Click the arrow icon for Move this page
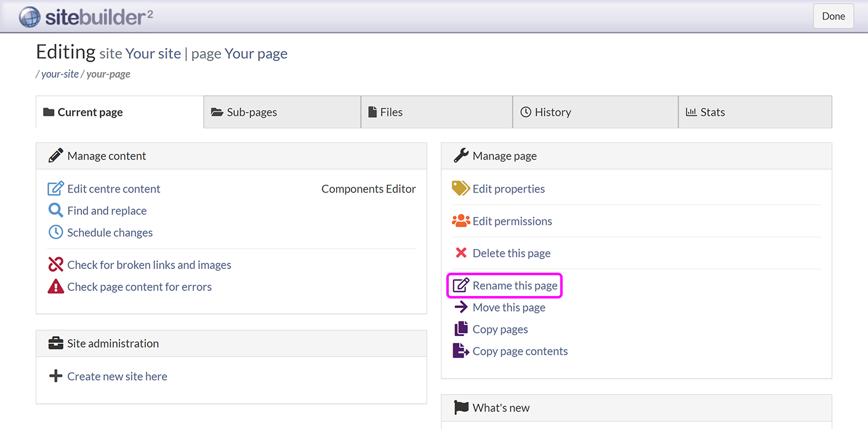This screenshot has width=868, height=429. point(460,307)
